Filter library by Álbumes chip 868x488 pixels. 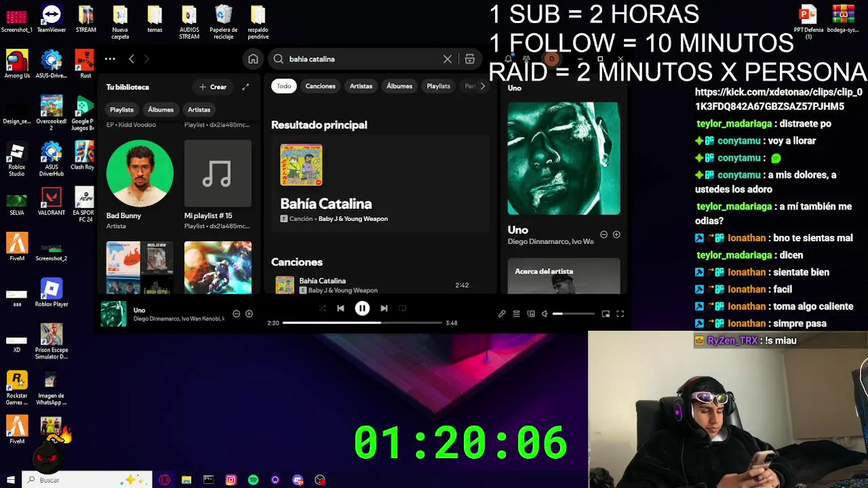point(161,109)
